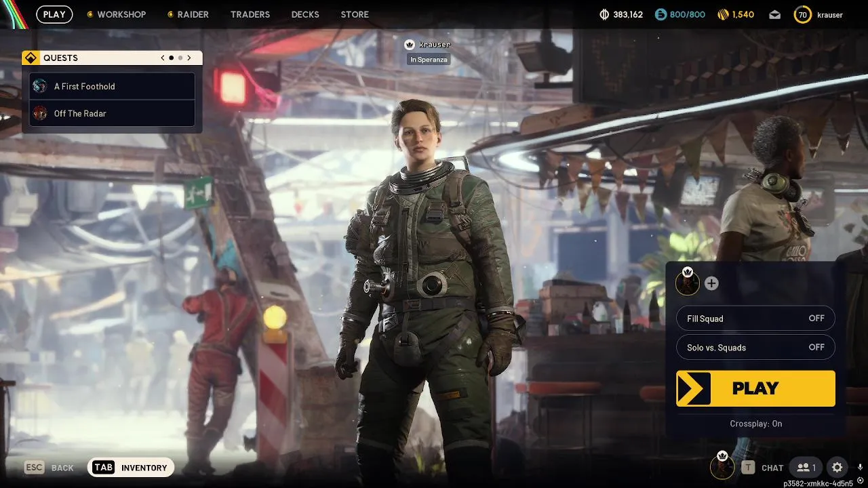The image size is (868, 488).
Task: Click the coin currency icon beside 383,162
Action: click(x=605, y=14)
